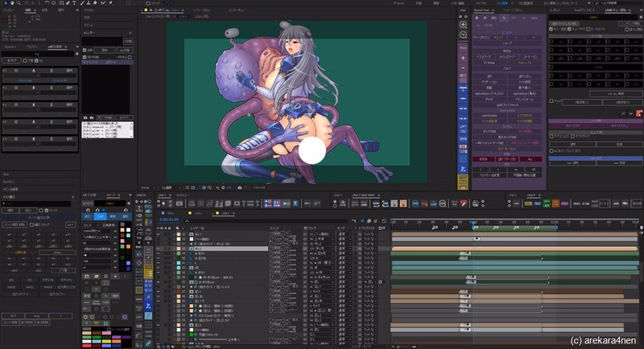Viewport: 644px width, 349px height.
Task: Click the magnifier zoom-out minus icon
Action: coord(463,35)
